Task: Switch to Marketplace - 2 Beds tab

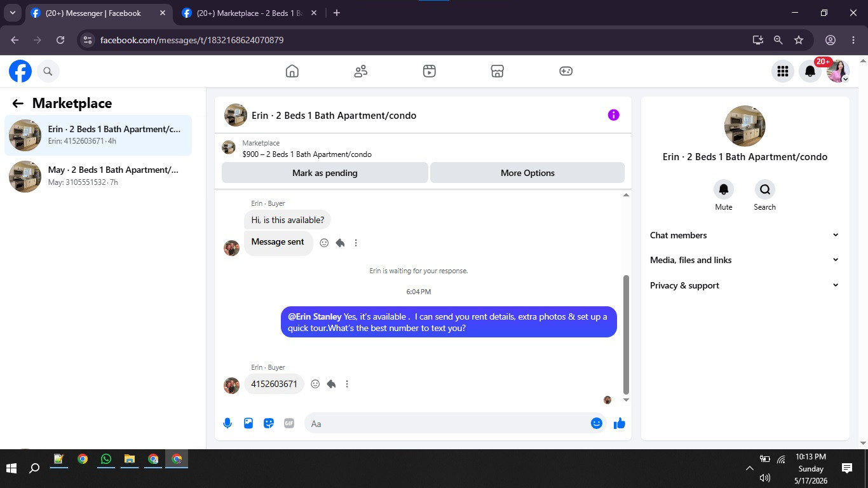Action: 250,13
